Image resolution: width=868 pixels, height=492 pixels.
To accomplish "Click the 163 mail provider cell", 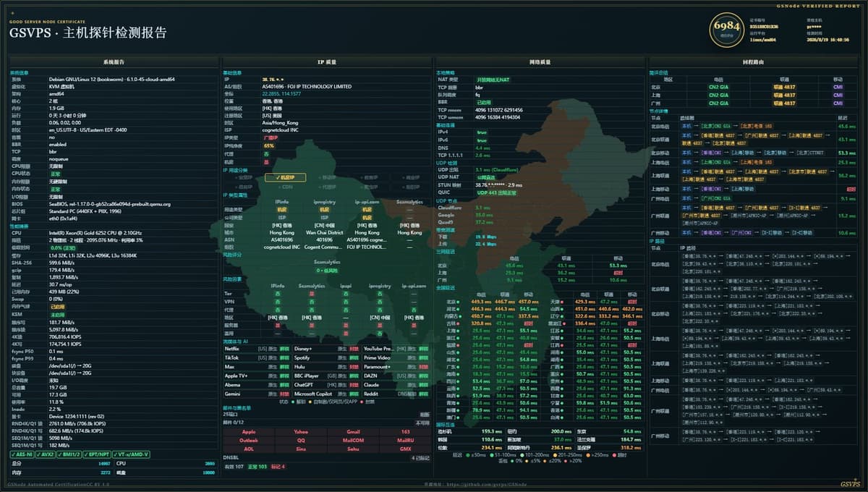I will pos(405,432).
